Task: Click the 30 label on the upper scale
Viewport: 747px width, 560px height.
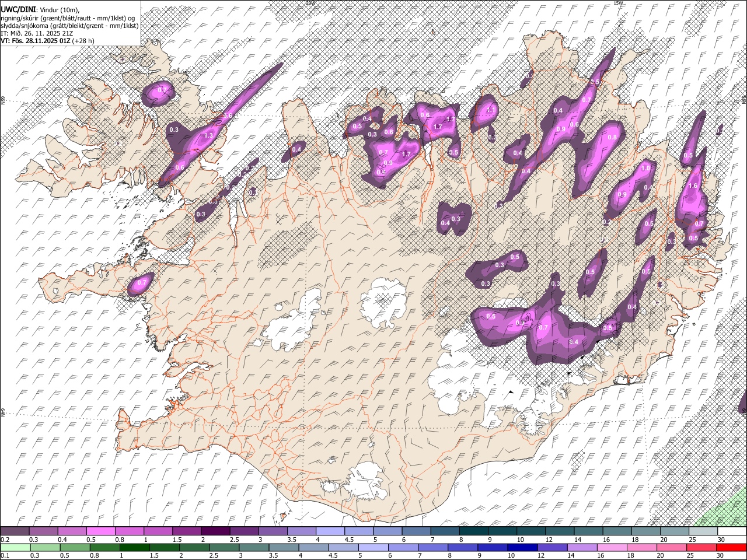Action: click(721, 540)
